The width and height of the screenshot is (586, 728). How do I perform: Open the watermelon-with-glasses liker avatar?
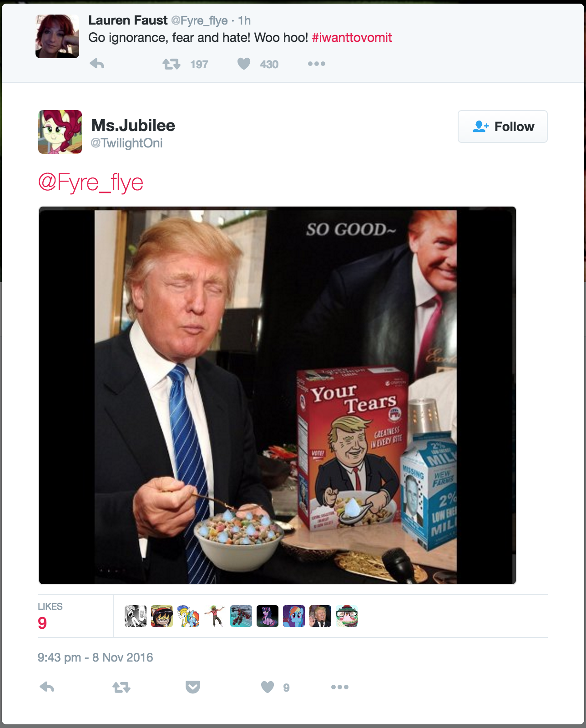pos(347,616)
